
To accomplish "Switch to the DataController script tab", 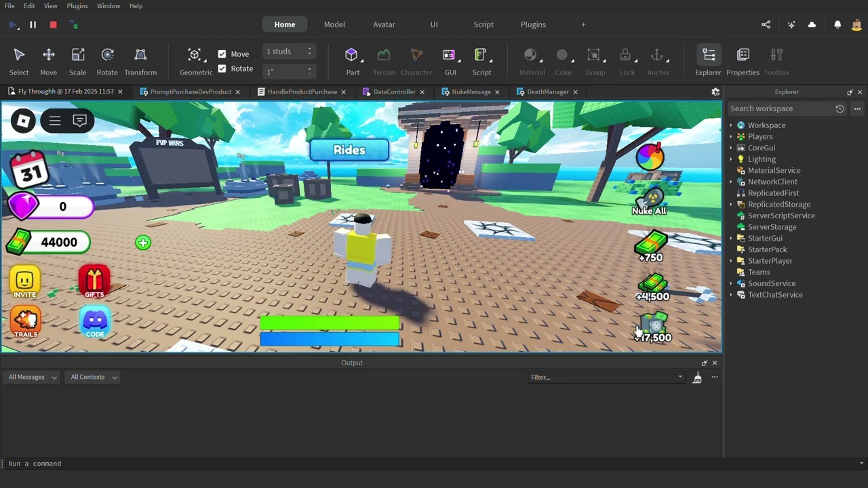I will [x=394, y=92].
